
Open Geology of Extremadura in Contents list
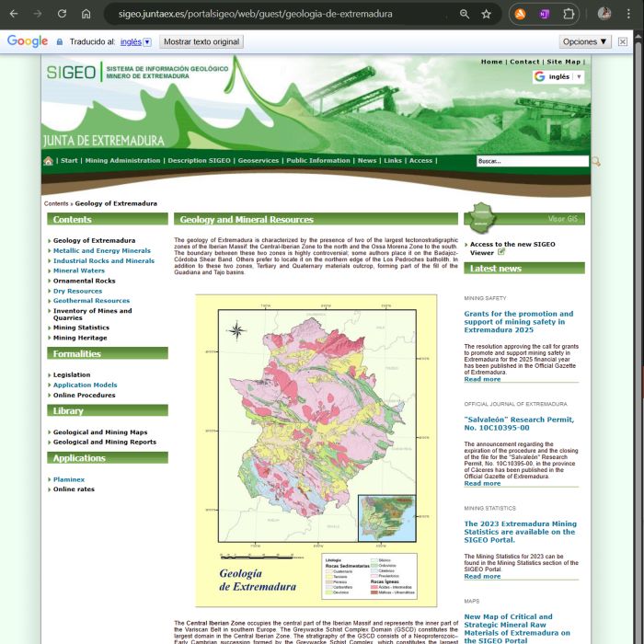(x=94, y=241)
